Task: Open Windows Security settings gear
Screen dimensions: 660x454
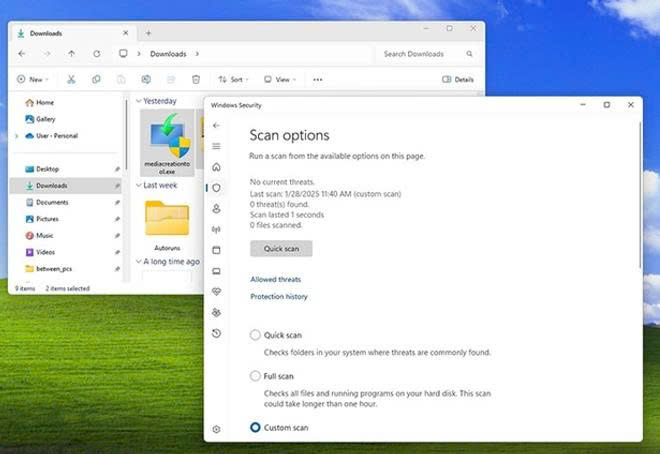Action: (216, 429)
